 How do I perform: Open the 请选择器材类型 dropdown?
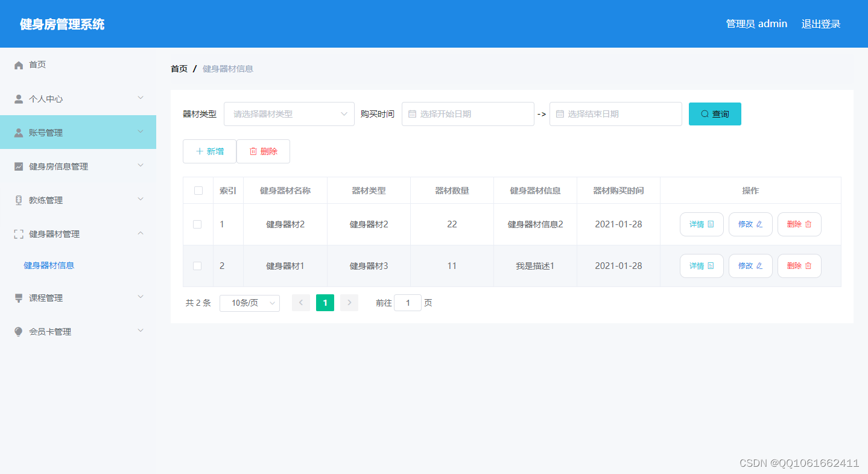(x=289, y=113)
